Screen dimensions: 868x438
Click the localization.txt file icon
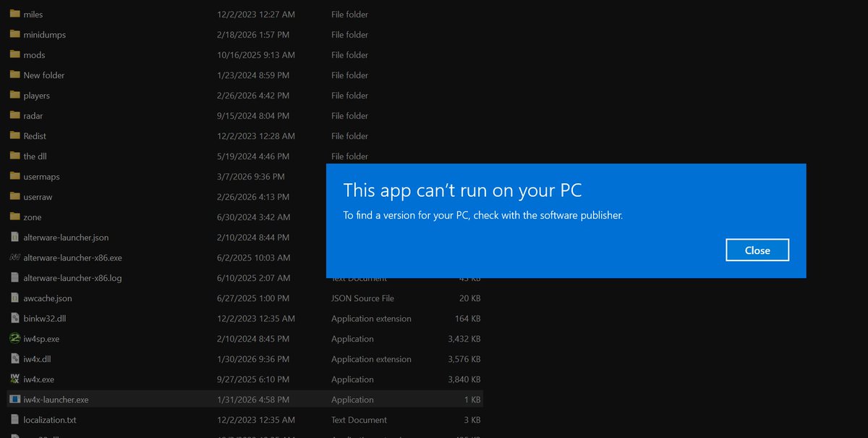click(14, 419)
